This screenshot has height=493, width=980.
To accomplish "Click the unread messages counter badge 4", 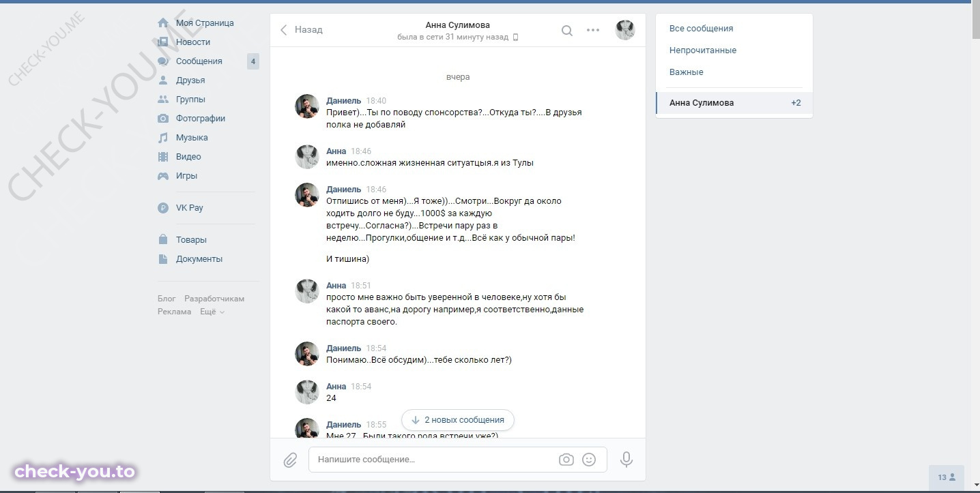I will point(253,61).
